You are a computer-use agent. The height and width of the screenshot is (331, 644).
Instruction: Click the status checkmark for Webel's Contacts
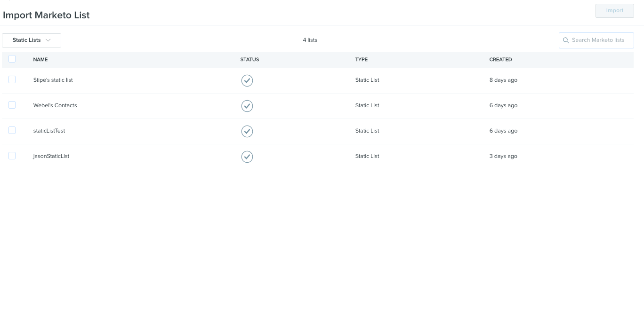[247, 106]
